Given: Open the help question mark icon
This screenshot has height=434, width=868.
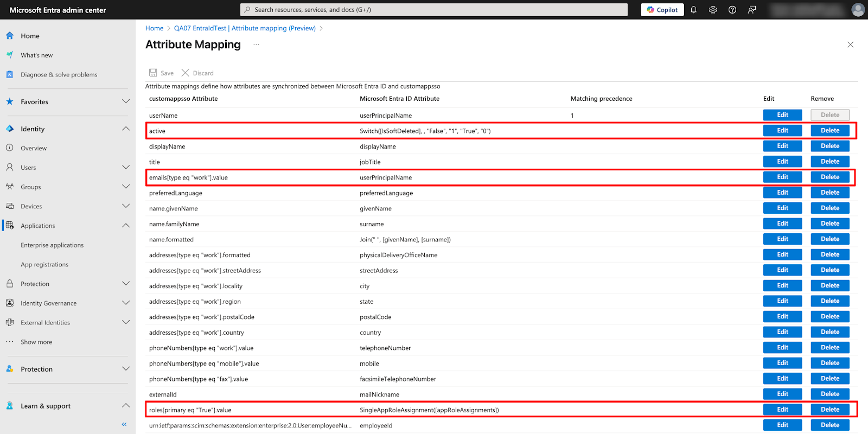Looking at the screenshot, I should (x=732, y=10).
